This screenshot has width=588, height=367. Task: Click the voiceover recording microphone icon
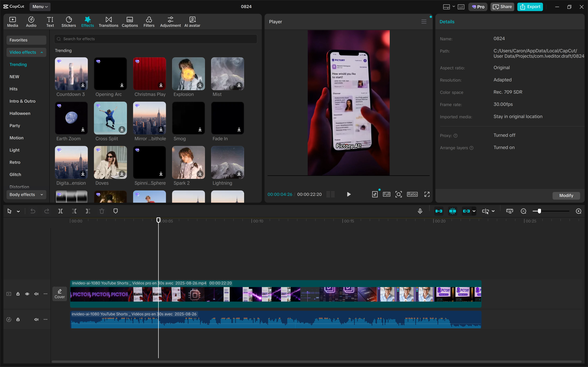point(420,211)
